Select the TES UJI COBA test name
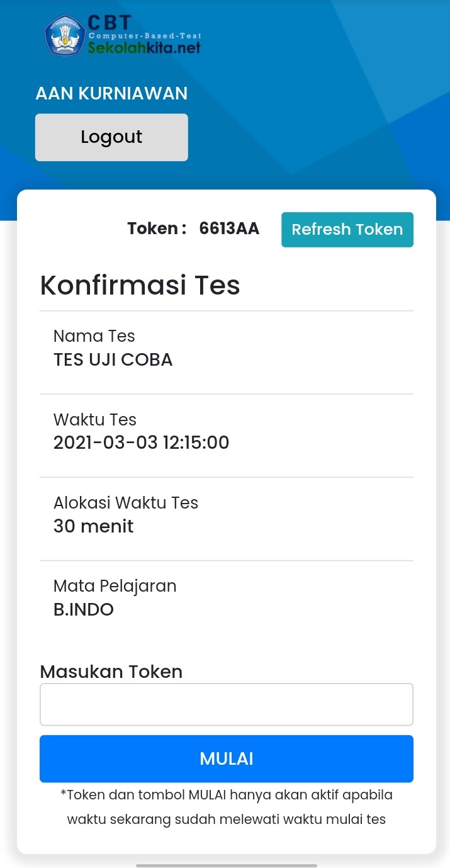Viewport: 450px width, 868px height. pos(113,359)
